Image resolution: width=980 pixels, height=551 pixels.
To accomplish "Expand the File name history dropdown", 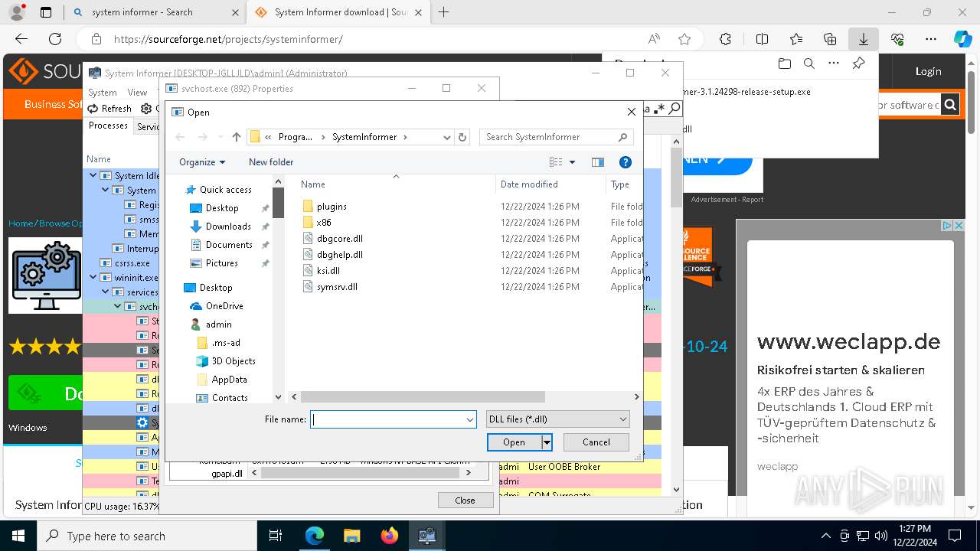I will pyautogui.click(x=469, y=419).
